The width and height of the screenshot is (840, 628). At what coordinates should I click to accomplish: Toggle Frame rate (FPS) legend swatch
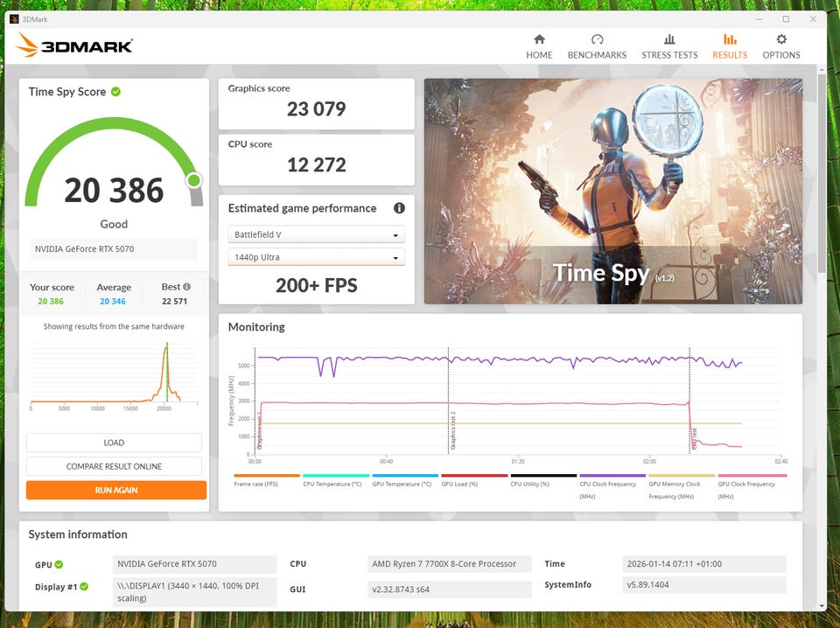[x=267, y=476]
